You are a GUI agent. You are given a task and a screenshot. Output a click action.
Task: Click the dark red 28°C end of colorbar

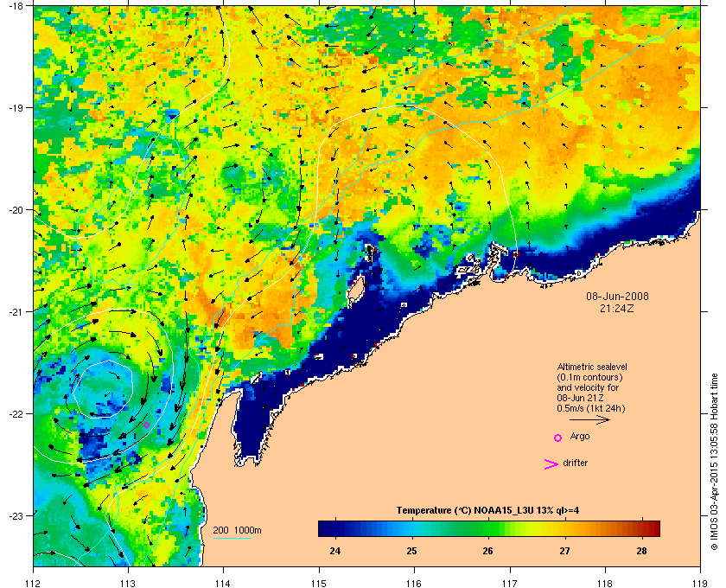point(653,528)
